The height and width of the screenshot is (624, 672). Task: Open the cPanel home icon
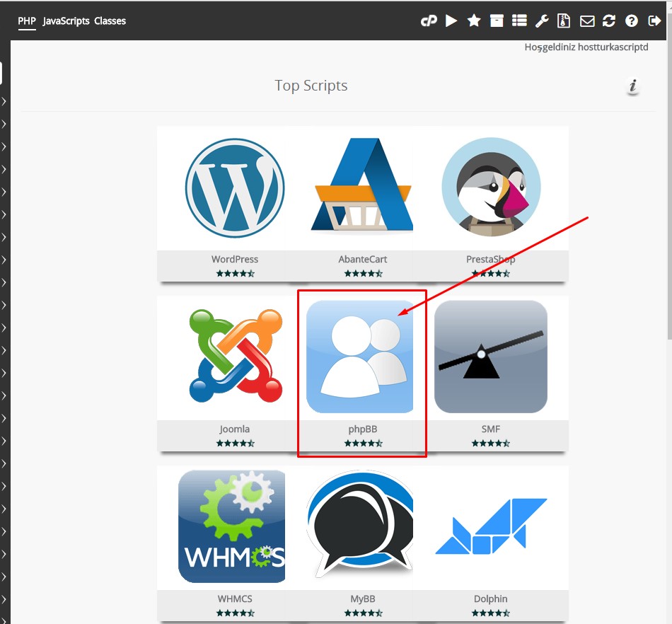429,21
